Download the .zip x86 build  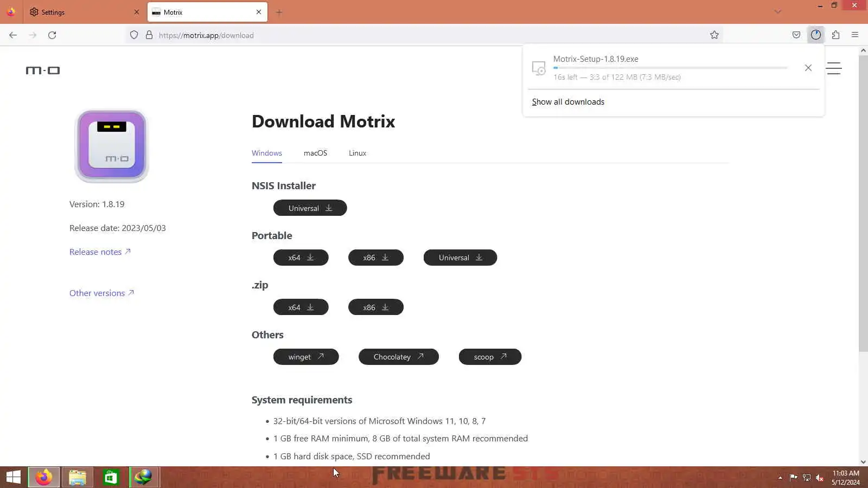coord(376,307)
